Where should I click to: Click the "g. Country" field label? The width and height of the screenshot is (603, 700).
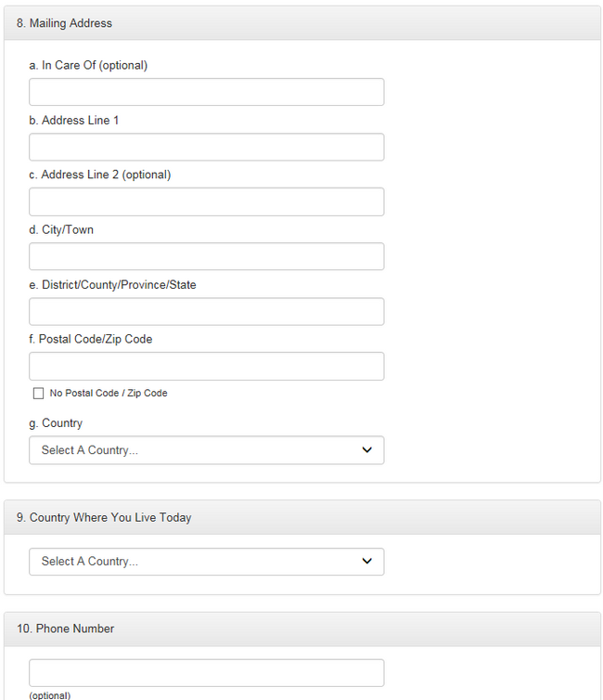click(x=56, y=422)
